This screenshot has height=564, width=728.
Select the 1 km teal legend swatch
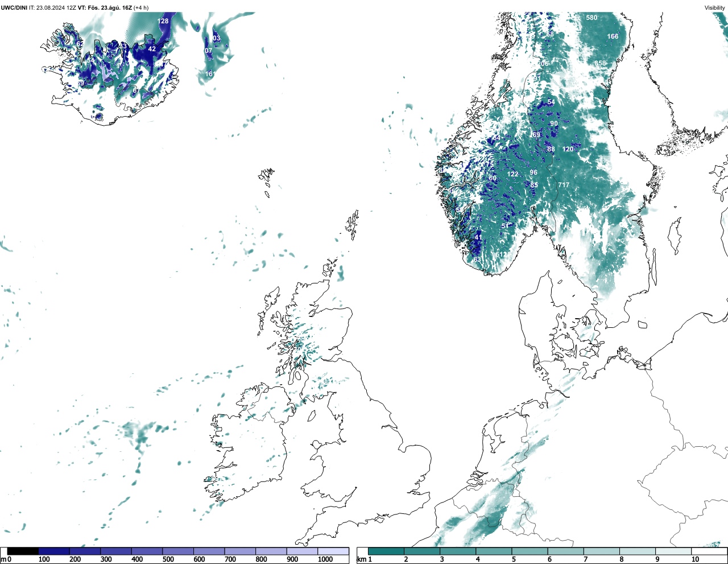(x=386, y=551)
